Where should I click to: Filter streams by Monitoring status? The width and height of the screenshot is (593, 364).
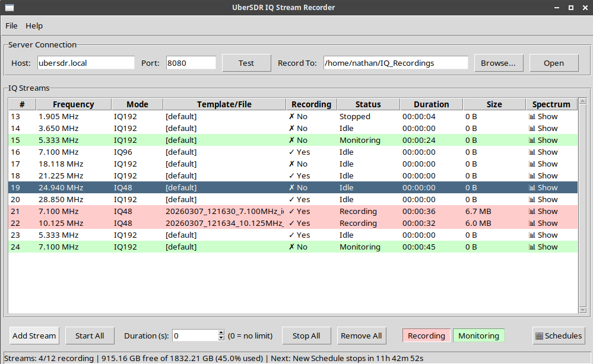tap(478, 336)
